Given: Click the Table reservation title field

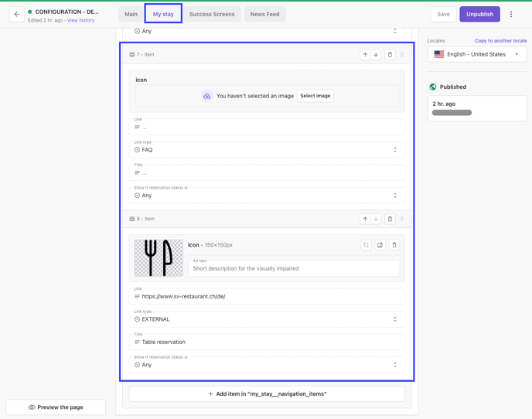Looking at the screenshot, I should click(267, 342).
